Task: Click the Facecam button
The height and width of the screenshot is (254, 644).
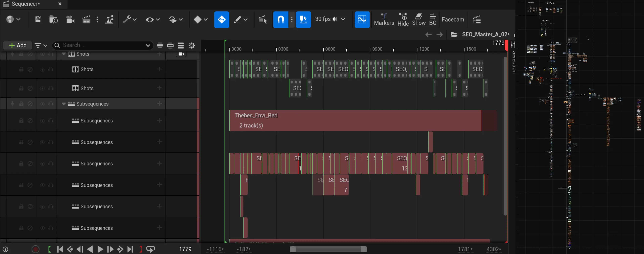Action: [x=453, y=20]
